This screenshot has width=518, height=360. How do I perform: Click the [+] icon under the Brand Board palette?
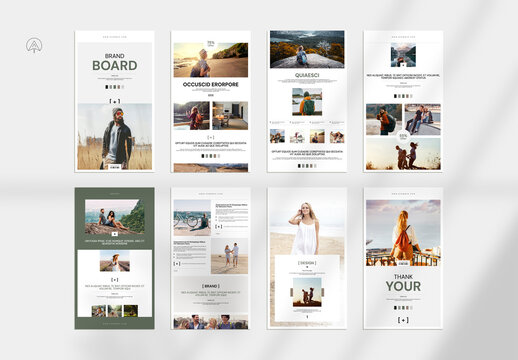click(x=115, y=101)
